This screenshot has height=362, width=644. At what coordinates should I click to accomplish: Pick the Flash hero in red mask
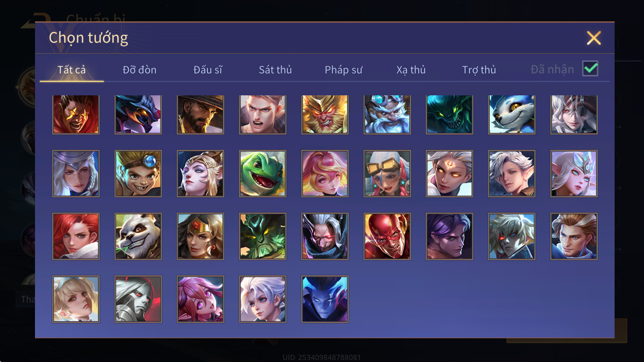pos(387,237)
